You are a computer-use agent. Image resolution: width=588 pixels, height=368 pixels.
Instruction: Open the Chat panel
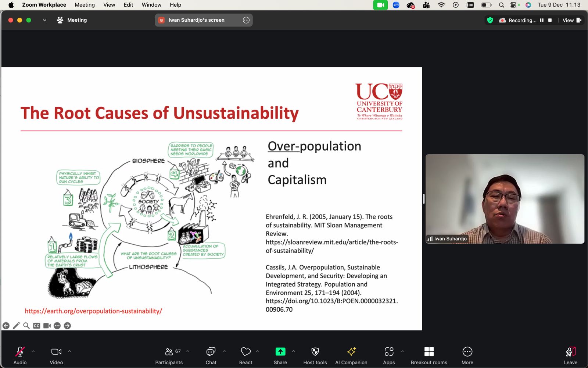211,355
